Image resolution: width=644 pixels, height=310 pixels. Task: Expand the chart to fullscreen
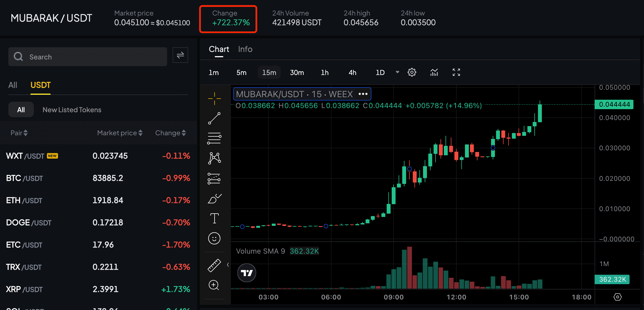(x=456, y=72)
